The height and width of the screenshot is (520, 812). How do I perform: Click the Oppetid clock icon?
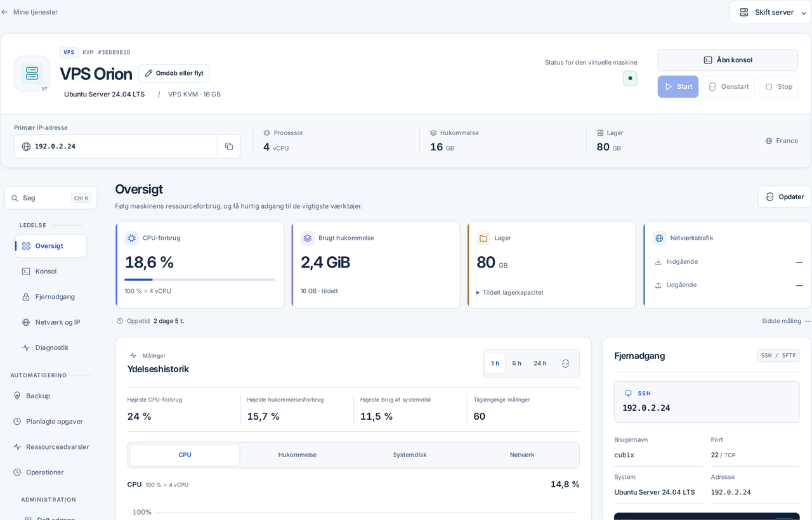coord(120,321)
